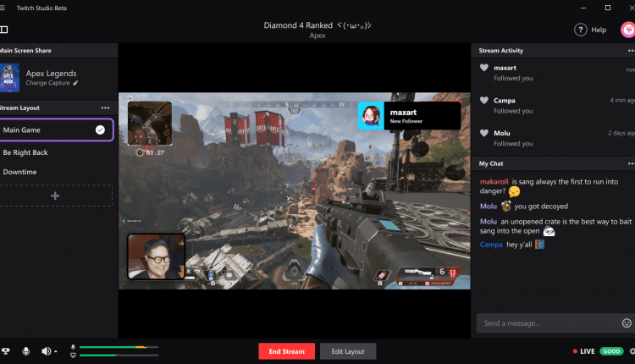This screenshot has height=364, width=635.
Task: Expand the audio mixer arrow
Action: tap(56, 351)
